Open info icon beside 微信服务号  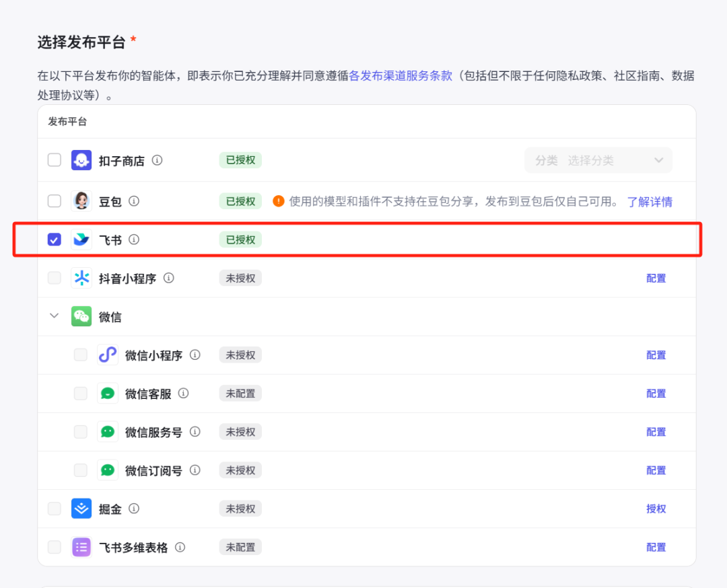(195, 432)
